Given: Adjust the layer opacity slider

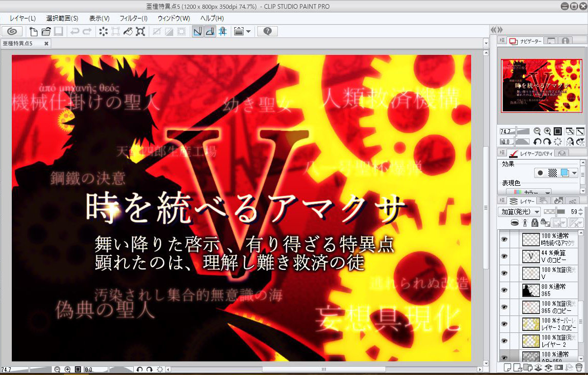Looking at the screenshot, I should 556,212.
